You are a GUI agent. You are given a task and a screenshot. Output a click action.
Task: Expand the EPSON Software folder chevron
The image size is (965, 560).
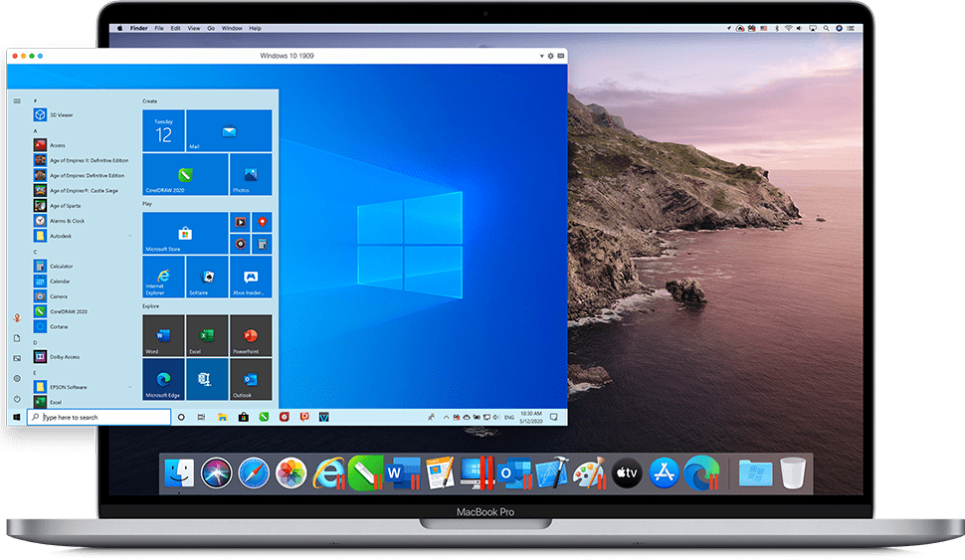pyautogui.click(x=130, y=387)
